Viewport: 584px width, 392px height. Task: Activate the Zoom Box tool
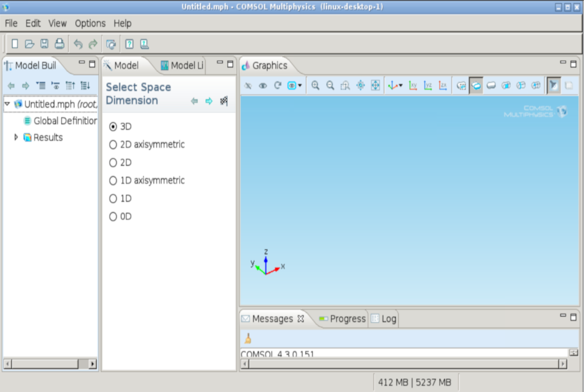pyautogui.click(x=345, y=85)
